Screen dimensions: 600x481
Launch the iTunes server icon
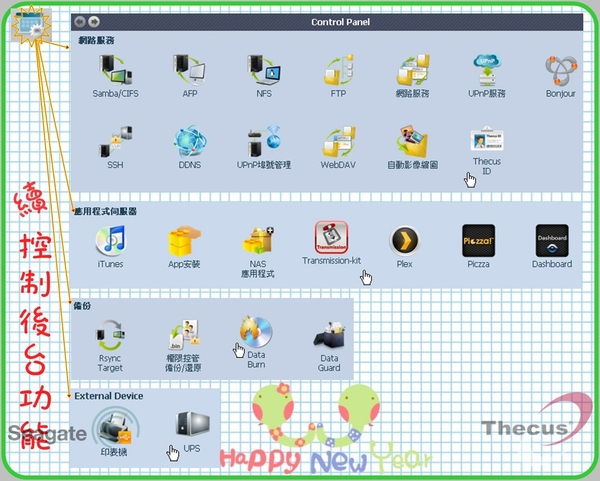pyautogui.click(x=111, y=240)
